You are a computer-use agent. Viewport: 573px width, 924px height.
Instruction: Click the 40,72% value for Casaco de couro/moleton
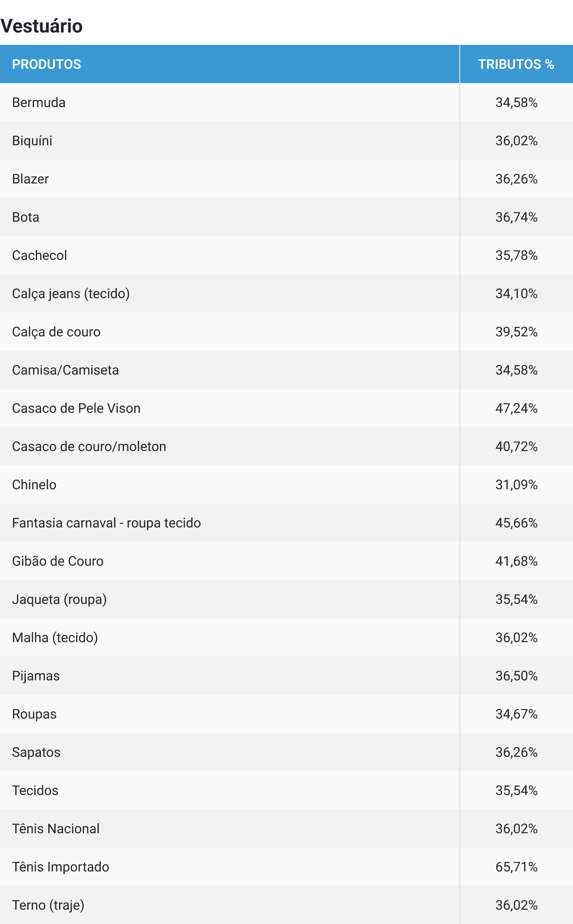coord(516,447)
